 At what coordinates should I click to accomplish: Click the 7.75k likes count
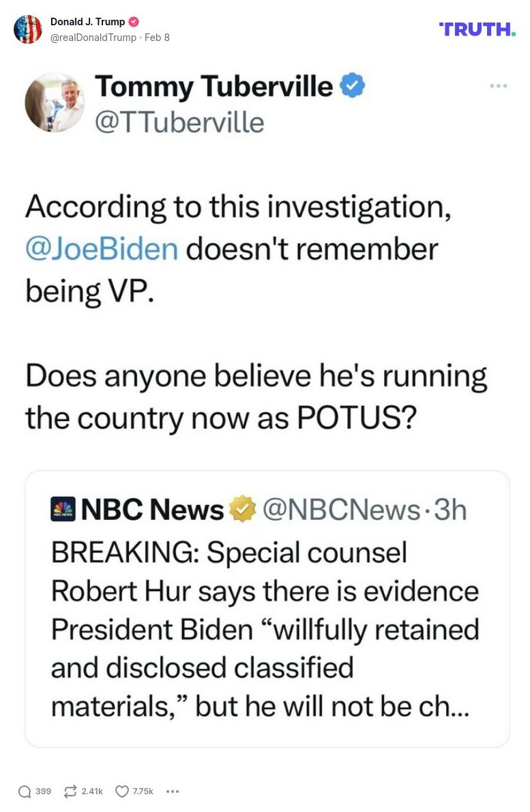pyautogui.click(x=143, y=792)
